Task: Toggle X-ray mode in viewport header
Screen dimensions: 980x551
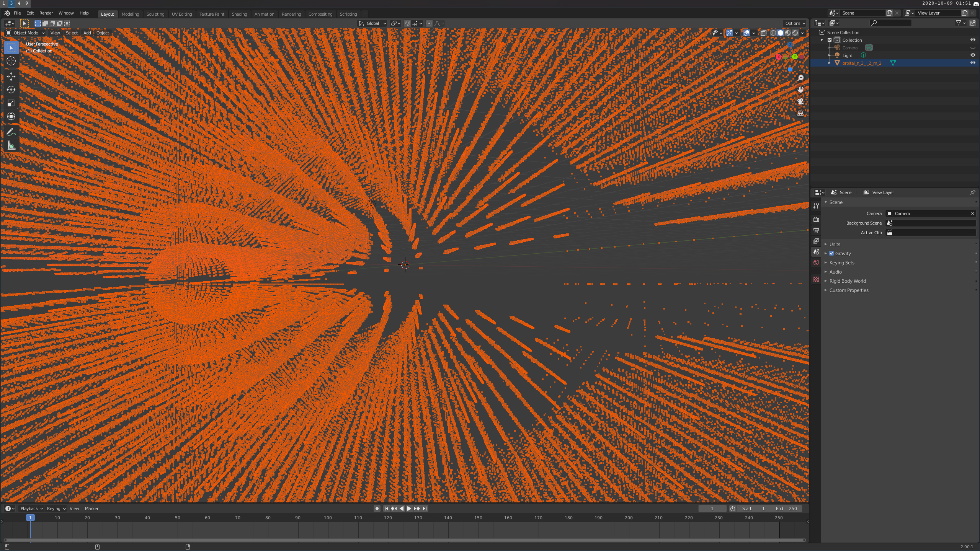Action: point(764,33)
